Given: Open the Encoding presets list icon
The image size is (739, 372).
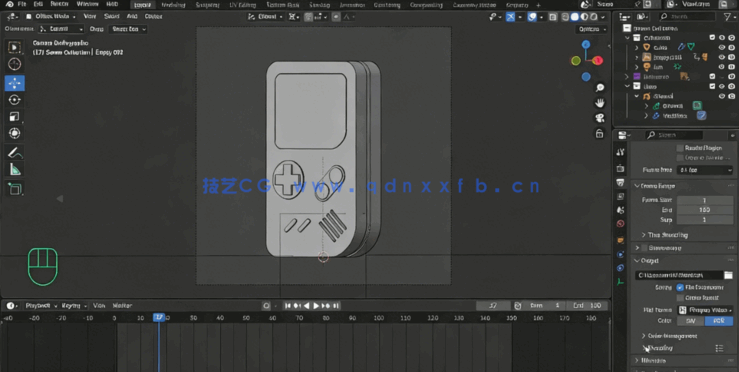Looking at the screenshot, I should (719, 348).
